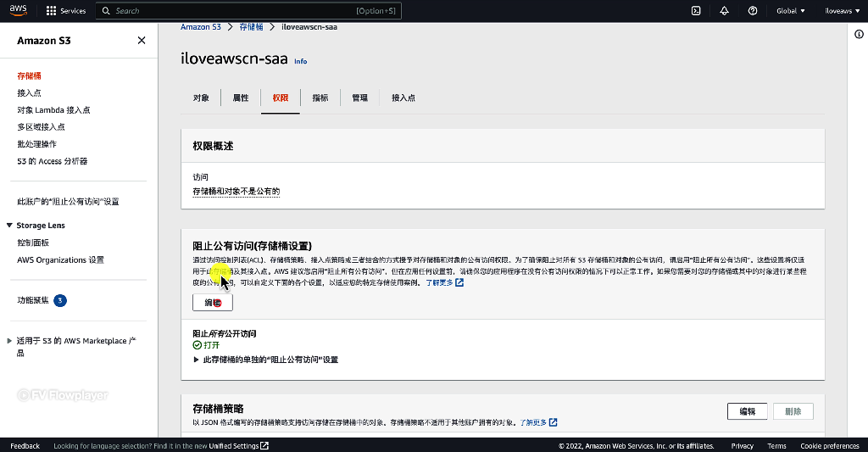Open the iloveaws account dropdown

(842, 10)
